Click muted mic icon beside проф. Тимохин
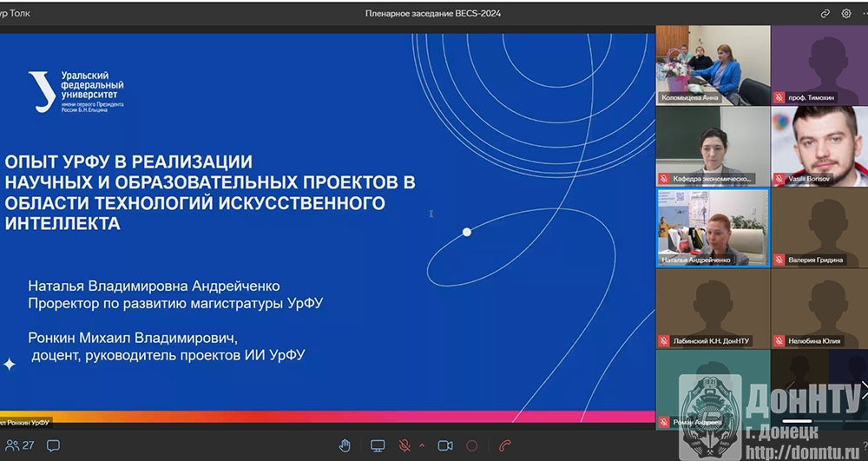The image size is (868, 461). click(x=779, y=98)
